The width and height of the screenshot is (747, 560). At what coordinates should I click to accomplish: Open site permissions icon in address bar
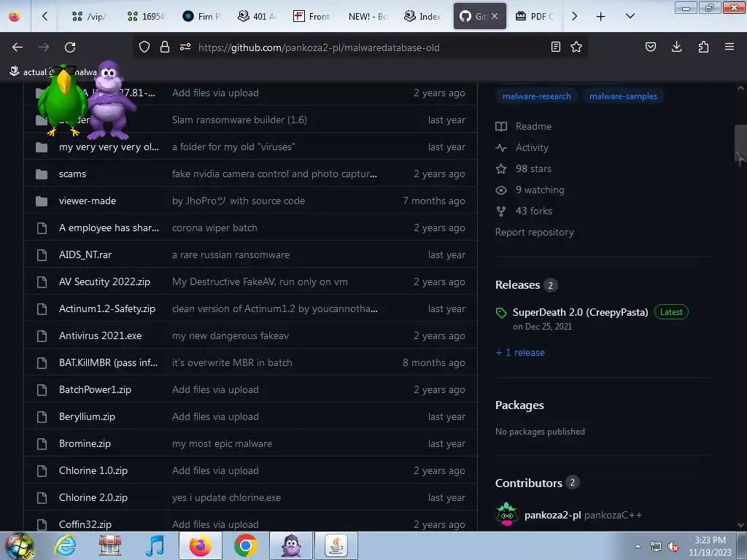(185, 47)
